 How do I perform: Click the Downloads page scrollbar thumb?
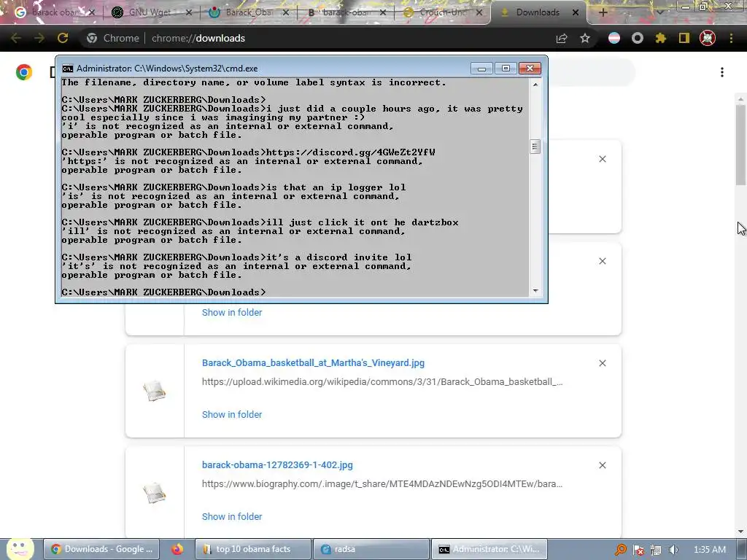[x=741, y=145]
